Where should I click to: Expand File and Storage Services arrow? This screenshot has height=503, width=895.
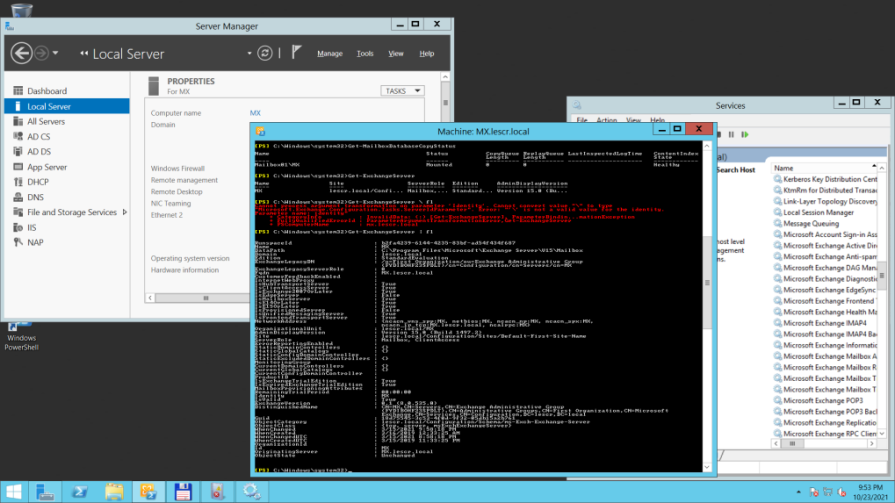(124, 212)
